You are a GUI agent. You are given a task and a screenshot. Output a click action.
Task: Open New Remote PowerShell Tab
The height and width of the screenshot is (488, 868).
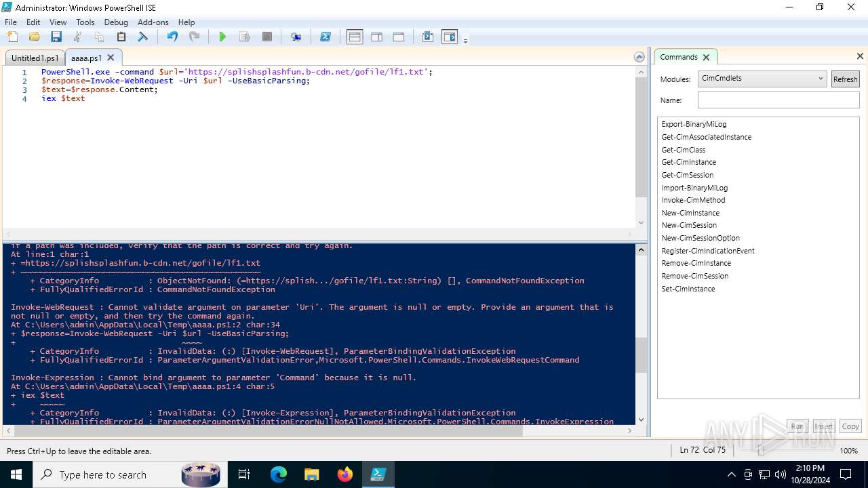coord(296,37)
